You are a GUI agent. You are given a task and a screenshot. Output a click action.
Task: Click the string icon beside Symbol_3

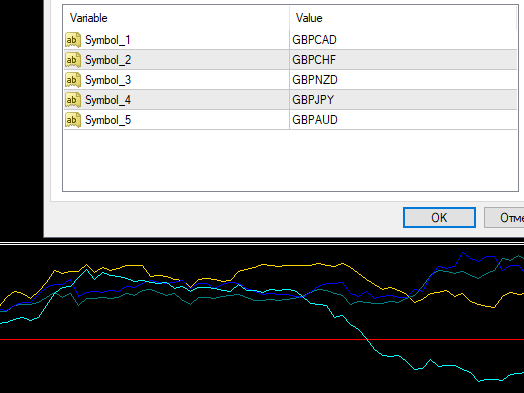coord(73,80)
